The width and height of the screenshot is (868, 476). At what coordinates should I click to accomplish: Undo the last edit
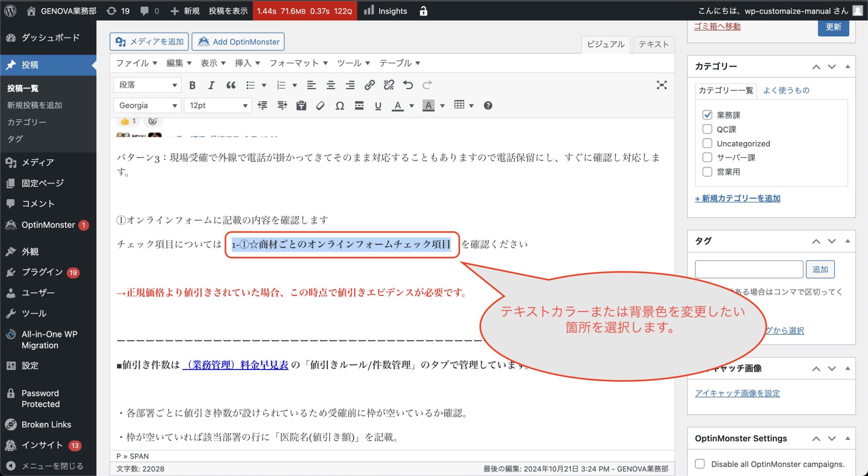408,85
